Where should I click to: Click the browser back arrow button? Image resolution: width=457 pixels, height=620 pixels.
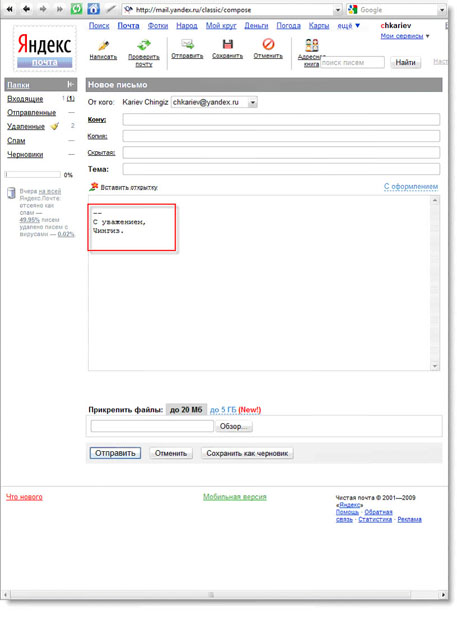pyautogui.click(x=26, y=9)
